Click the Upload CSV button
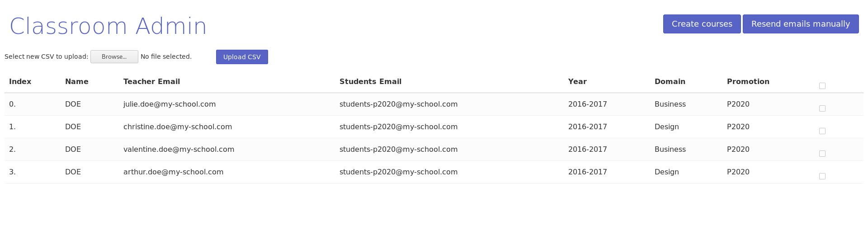Screen dimensions: 868x225 [242, 57]
